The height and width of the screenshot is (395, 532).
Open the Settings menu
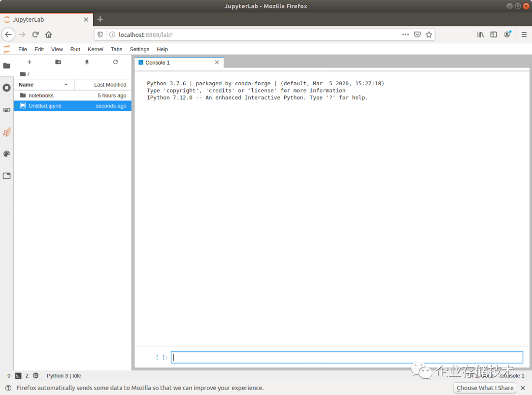click(139, 49)
